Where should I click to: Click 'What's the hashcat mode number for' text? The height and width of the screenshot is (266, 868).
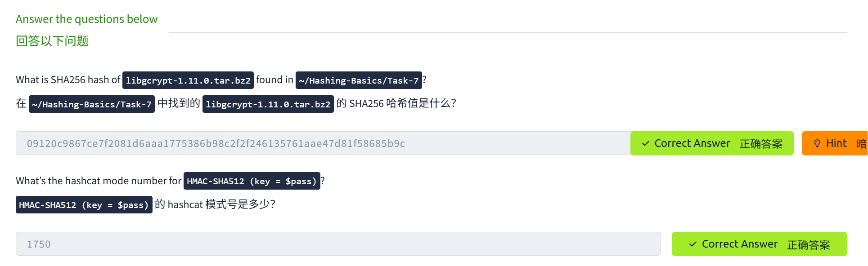click(x=98, y=181)
